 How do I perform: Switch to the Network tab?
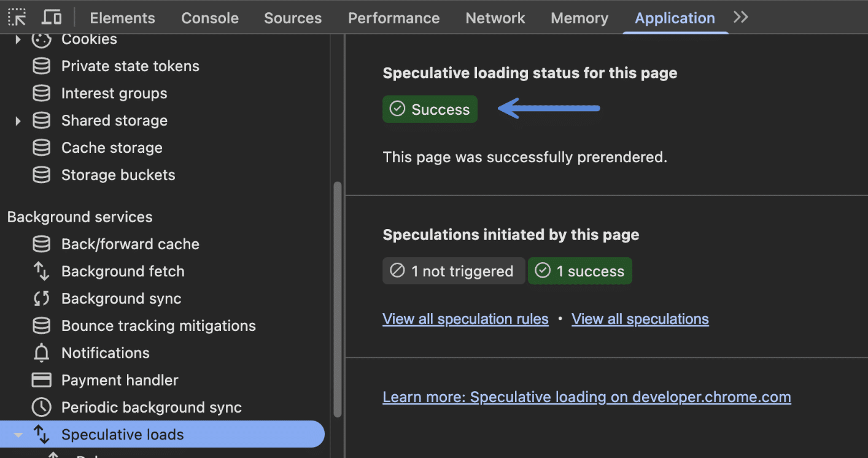495,18
